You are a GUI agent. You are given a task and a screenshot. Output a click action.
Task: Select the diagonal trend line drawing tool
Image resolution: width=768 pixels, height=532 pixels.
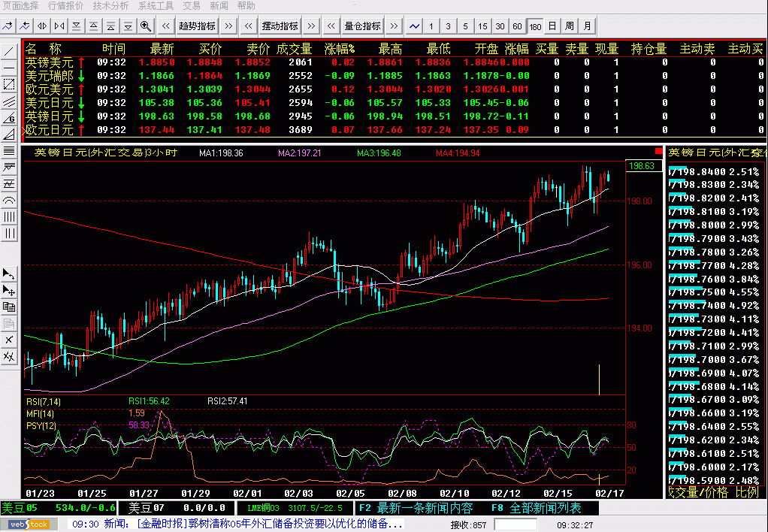point(9,51)
